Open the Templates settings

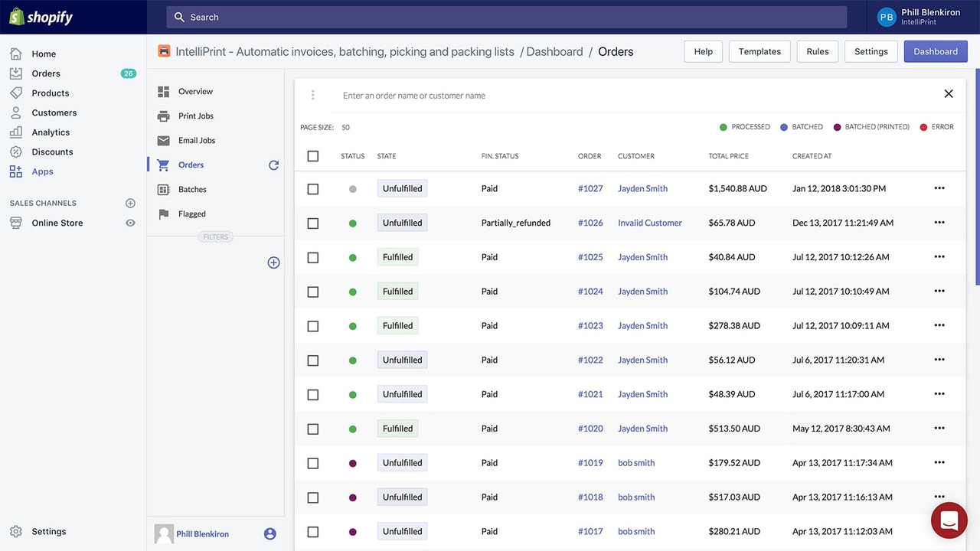759,51
